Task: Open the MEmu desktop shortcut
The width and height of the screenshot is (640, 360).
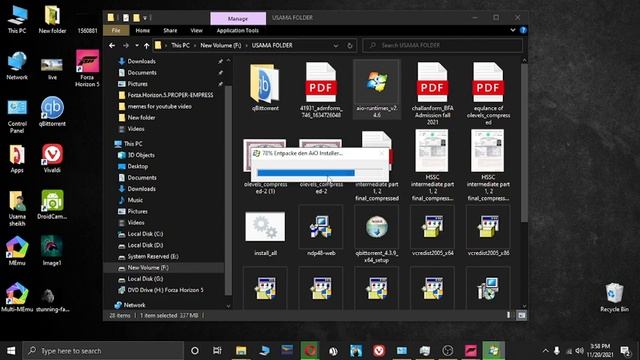Action: pyautogui.click(x=17, y=251)
